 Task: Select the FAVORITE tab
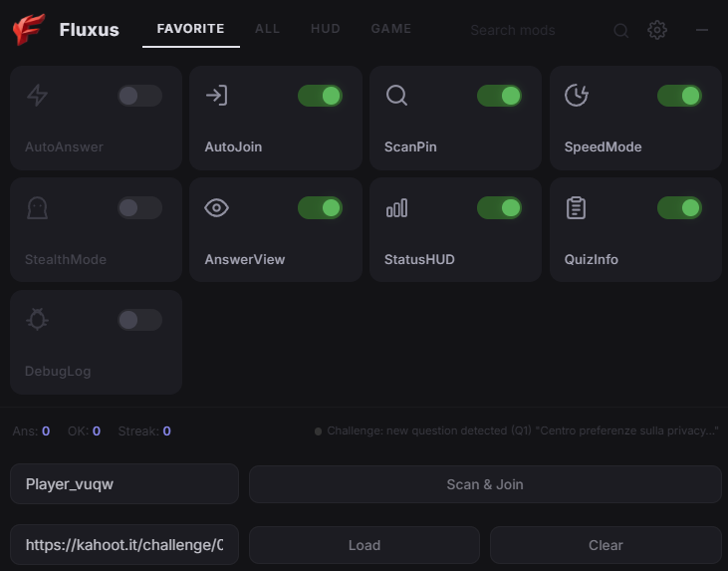click(x=191, y=29)
